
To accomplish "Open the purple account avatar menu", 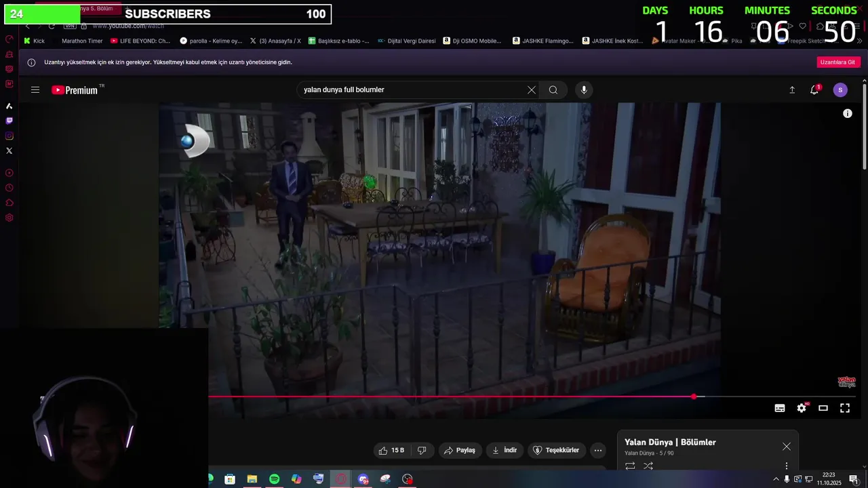I will tap(840, 89).
